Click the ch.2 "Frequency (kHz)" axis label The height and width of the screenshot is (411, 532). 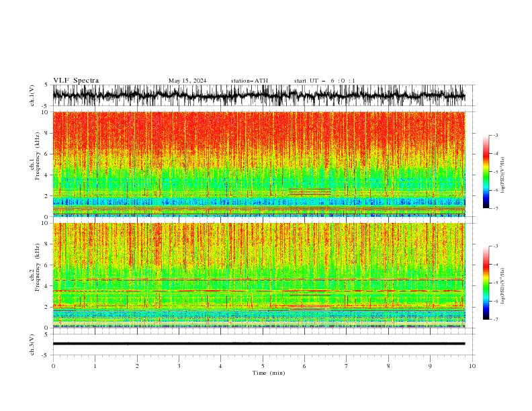click(x=37, y=267)
